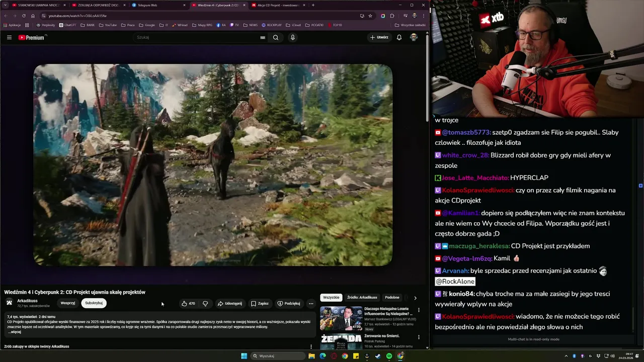Open Perplexity bookmark
Viewport: 644px width, 362px height.
pyautogui.click(x=46, y=25)
